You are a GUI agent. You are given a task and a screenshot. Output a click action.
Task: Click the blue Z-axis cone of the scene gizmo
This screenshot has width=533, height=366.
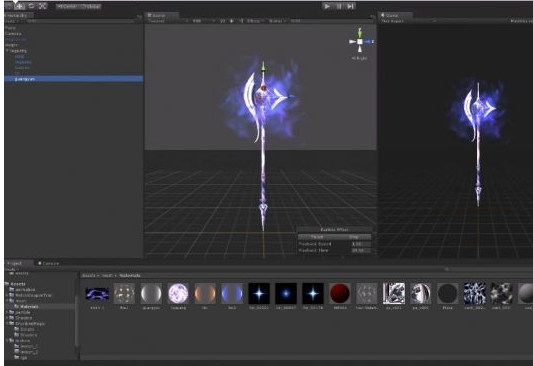tap(368, 42)
